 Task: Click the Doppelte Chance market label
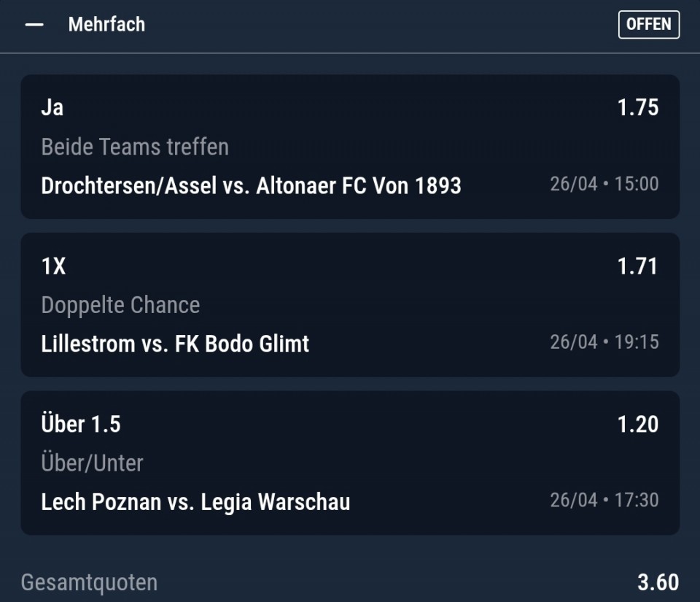coord(120,305)
